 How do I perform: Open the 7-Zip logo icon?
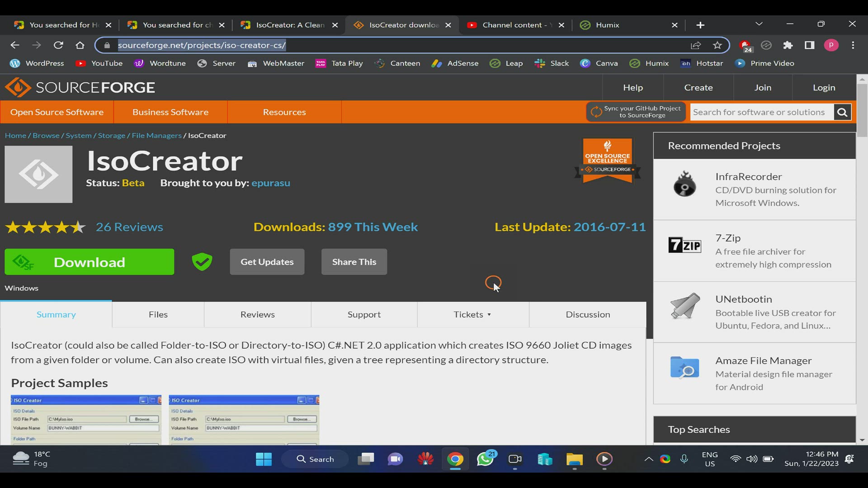tap(684, 245)
